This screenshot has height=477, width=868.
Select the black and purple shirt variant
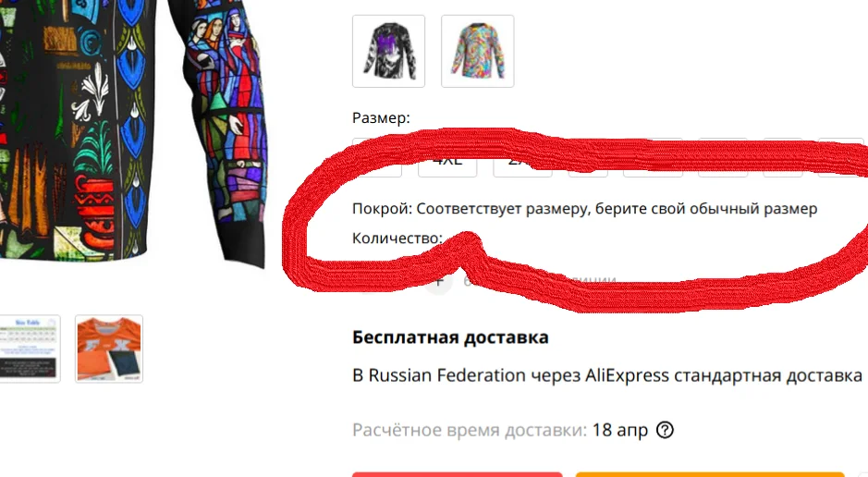[388, 51]
